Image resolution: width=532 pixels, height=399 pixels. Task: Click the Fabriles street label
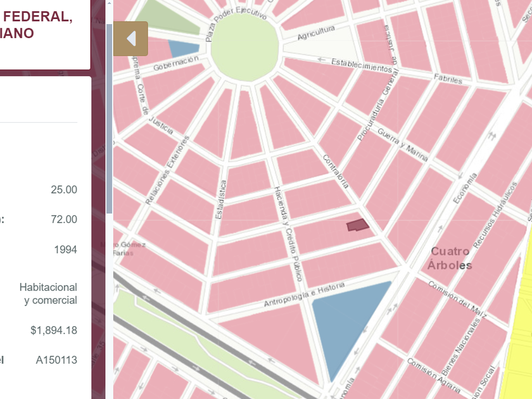coord(448,79)
